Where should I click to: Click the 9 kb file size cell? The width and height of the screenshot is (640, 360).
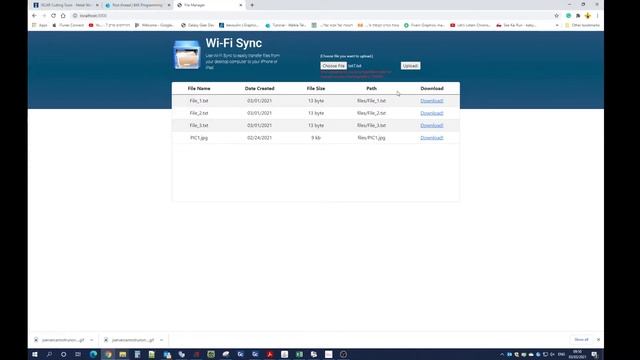(316, 138)
